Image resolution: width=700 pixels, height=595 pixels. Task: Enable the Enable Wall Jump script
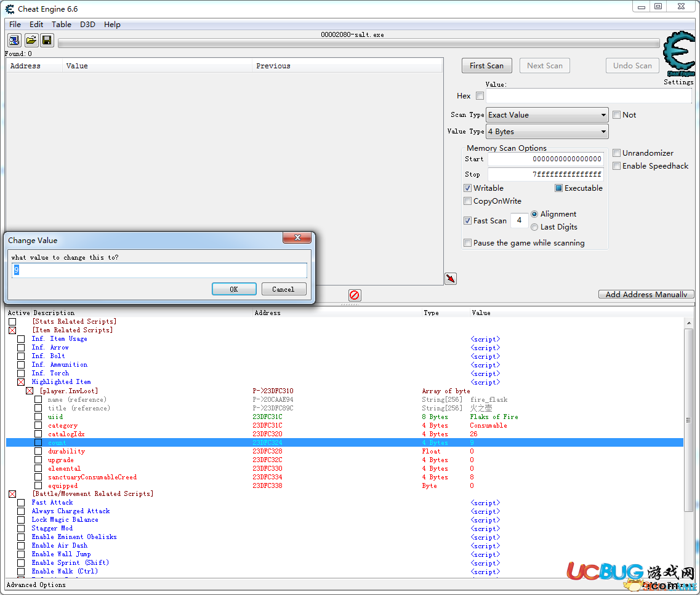21,554
